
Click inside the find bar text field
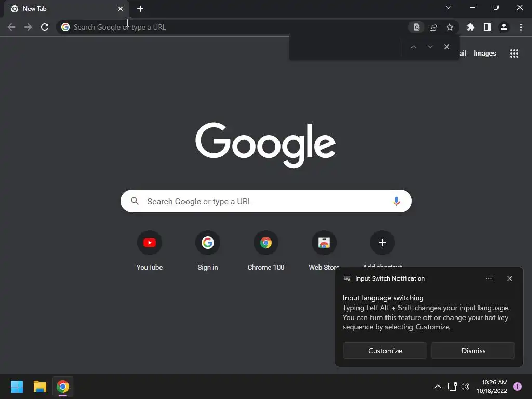pos(345,47)
